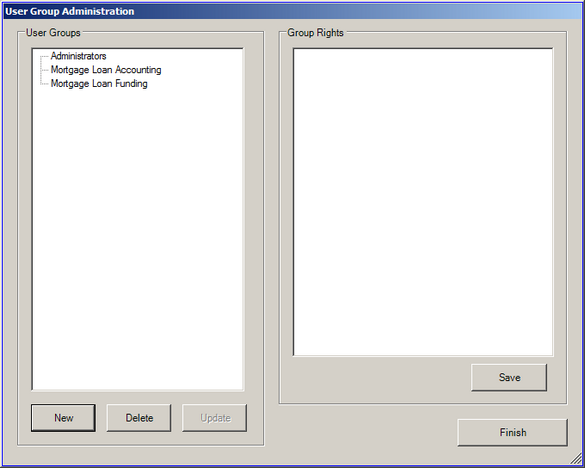This screenshot has width=585, height=468.
Task: Select Mortgage Loan Accounting group
Action: [x=106, y=70]
